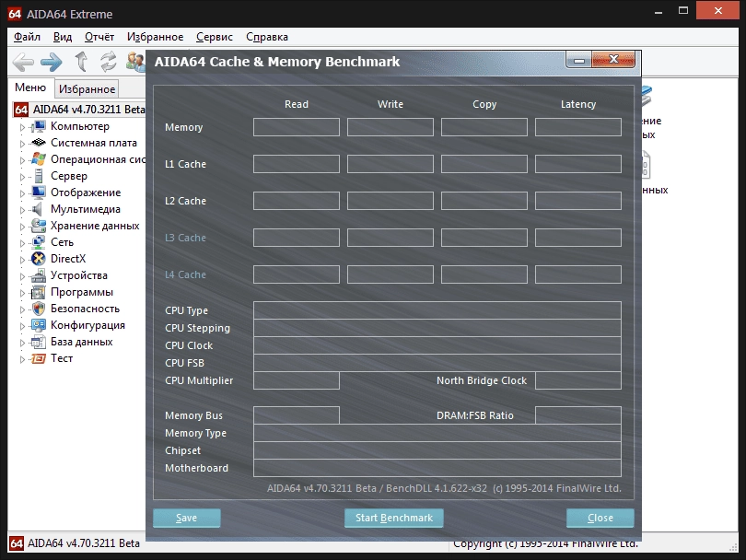This screenshot has width=746, height=560.
Task: Select the Конфигурация icon in the tree
Action: point(39,325)
